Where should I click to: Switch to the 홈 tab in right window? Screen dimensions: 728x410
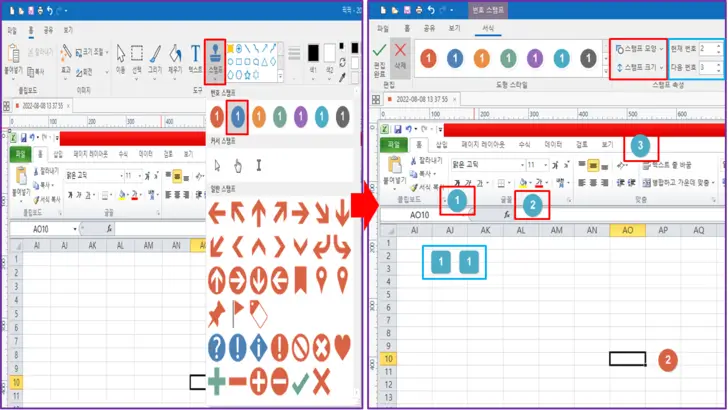pos(407,28)
